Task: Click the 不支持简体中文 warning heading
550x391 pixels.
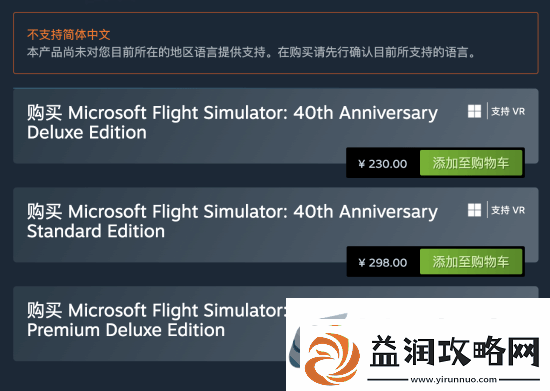Action: point(69,34)
